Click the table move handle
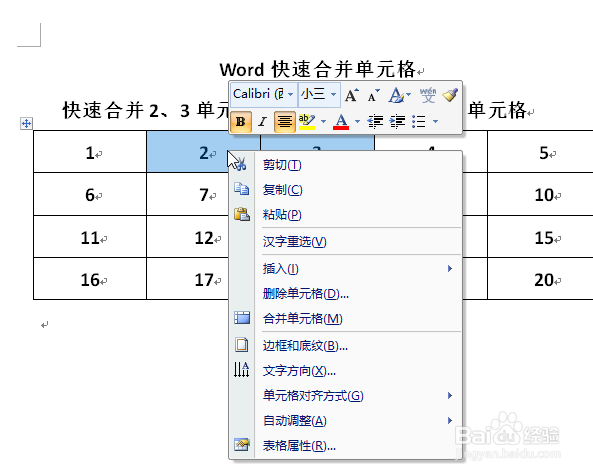The width and height of the screenshot is (593, 475). [26, 123]
